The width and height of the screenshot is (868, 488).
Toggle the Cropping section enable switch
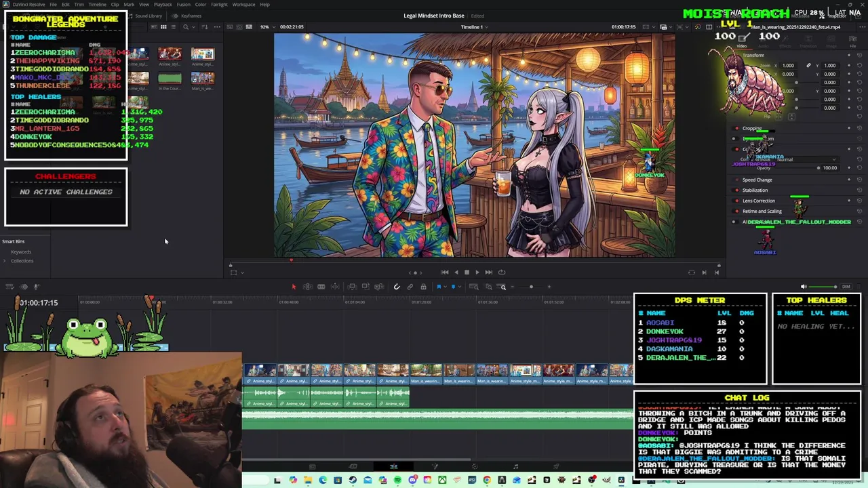tap(736, 128)
